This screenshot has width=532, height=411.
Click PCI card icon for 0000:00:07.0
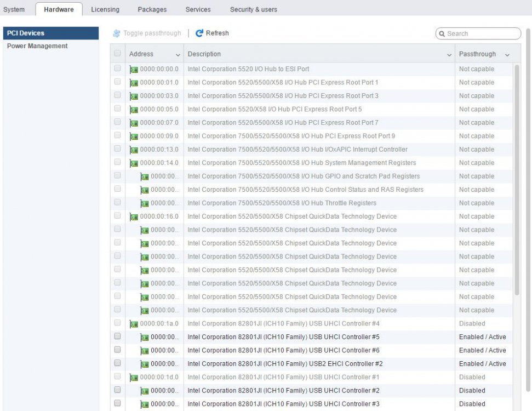(134, 123)
